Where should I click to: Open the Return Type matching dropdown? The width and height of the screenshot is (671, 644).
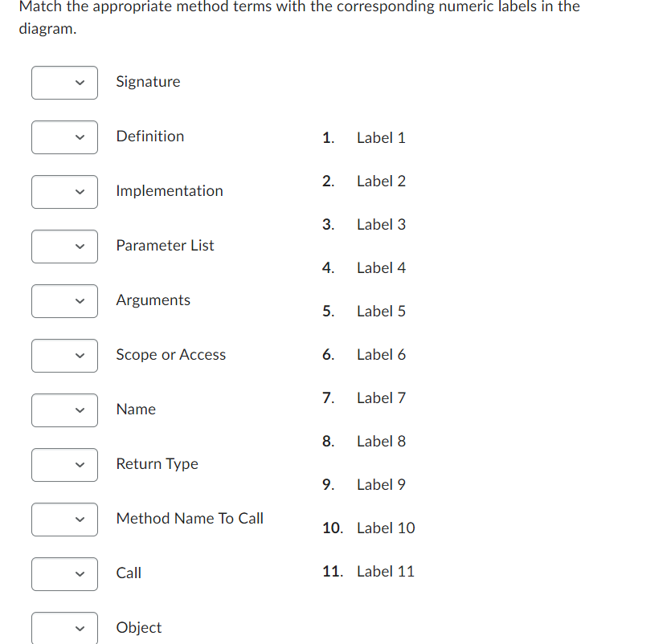pos(64,465)
